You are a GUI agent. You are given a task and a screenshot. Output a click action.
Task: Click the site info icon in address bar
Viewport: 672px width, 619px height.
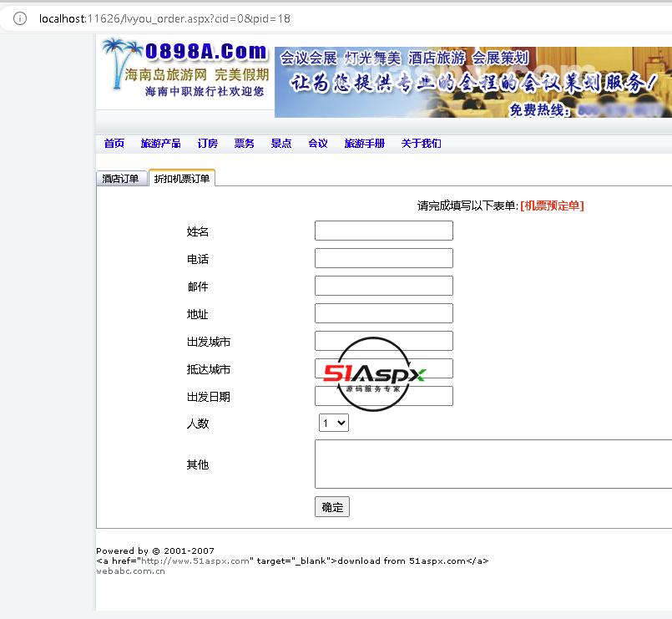point(20,18)
